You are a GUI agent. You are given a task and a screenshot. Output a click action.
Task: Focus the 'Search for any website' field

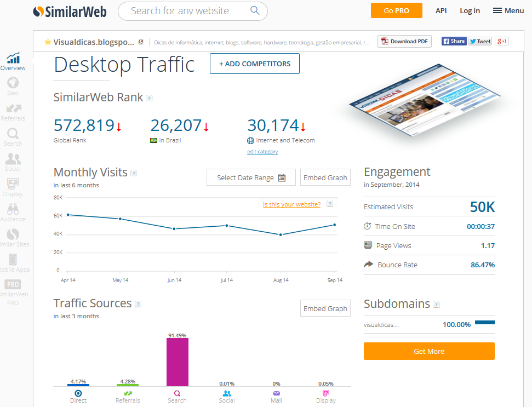(193, 11)
